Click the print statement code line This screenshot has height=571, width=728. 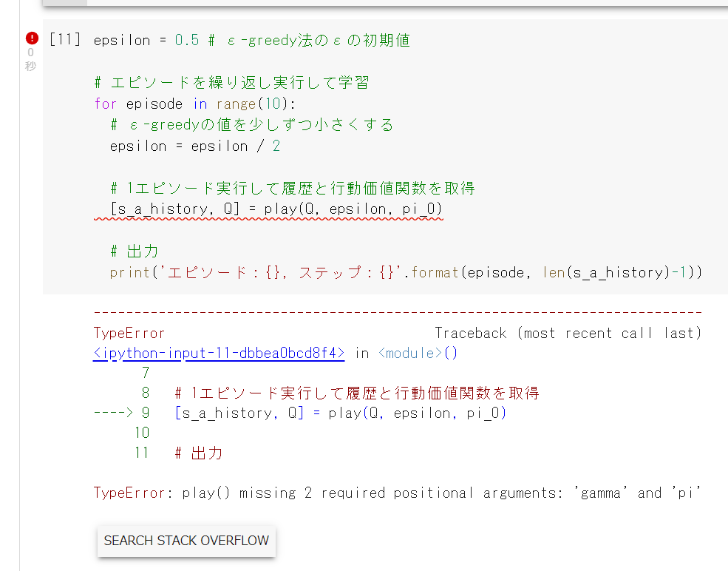pyautogui.click(x=405, y=273)
